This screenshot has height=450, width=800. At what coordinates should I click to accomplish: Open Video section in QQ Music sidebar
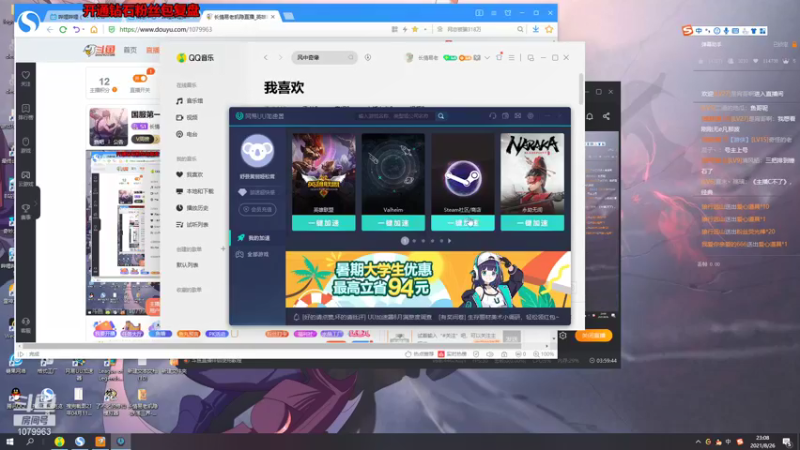click(x=187, y=117)
